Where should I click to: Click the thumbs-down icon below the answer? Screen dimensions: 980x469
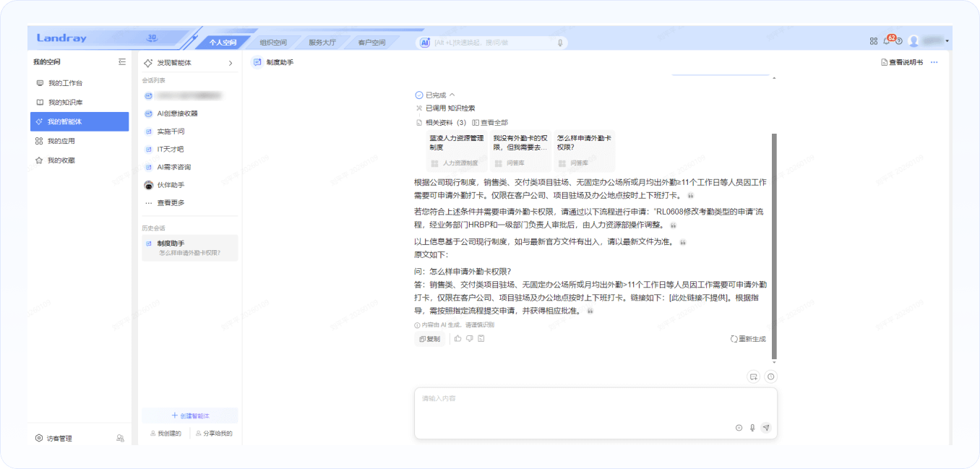point(469,338)
